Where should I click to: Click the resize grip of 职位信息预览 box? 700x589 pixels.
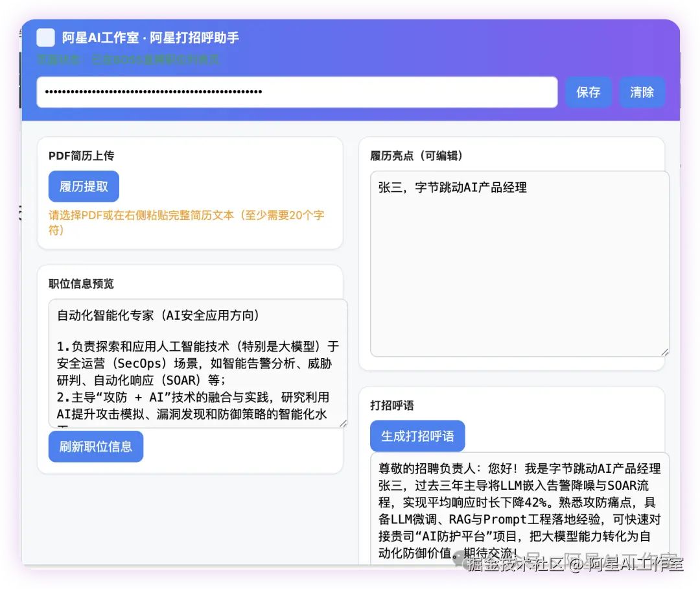tap(344, 422)
